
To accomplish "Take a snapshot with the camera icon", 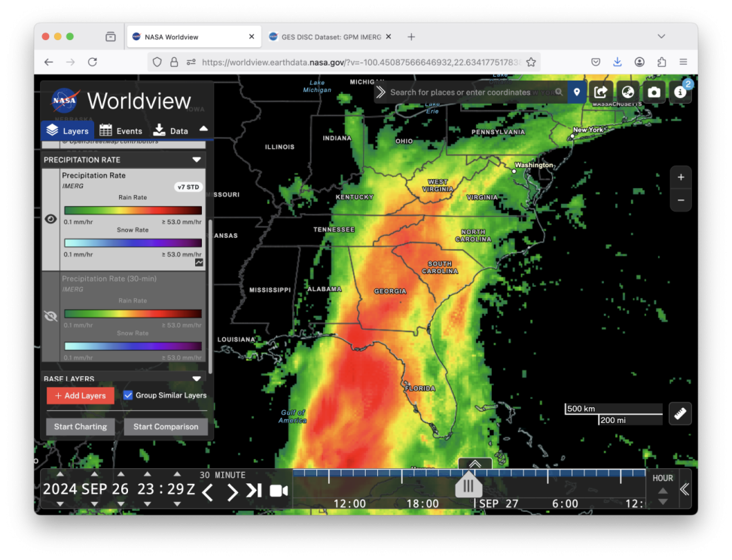I will coord(654,92).
